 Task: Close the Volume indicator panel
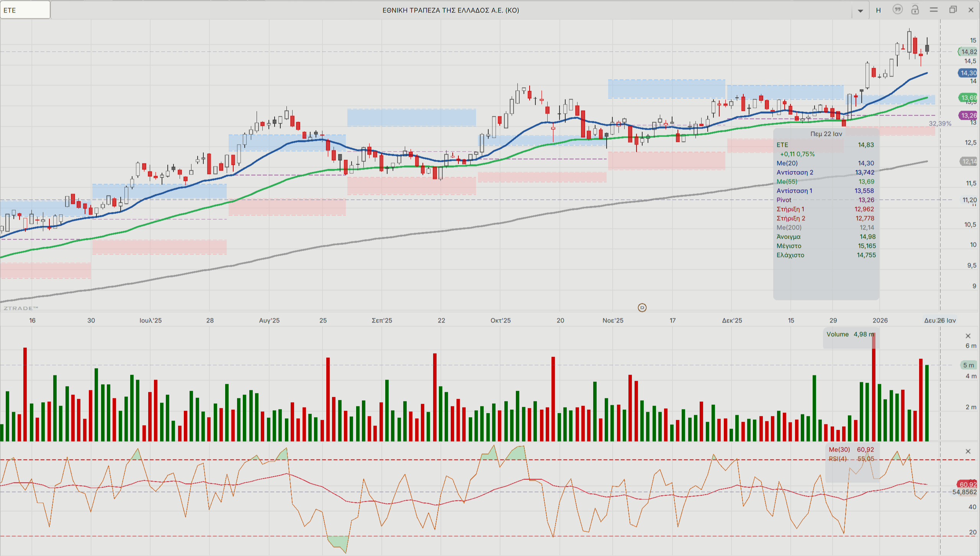[x=968, y=336]
